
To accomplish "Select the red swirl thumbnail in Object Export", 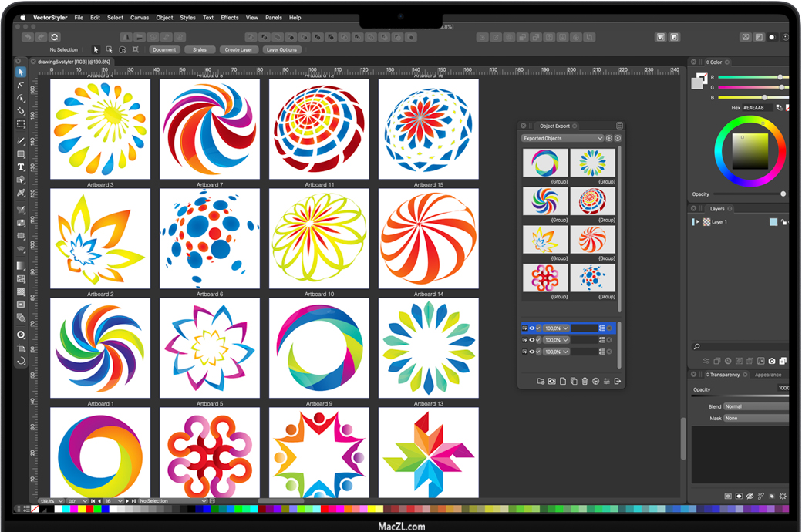I will coord(592,239).
